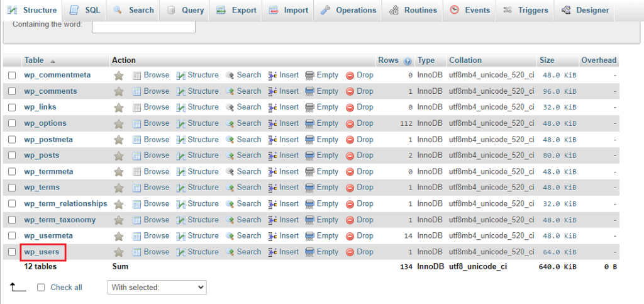Viewport: 644px width, 304px height.
Task: Open the Routines tab
Action: (413, 10)
